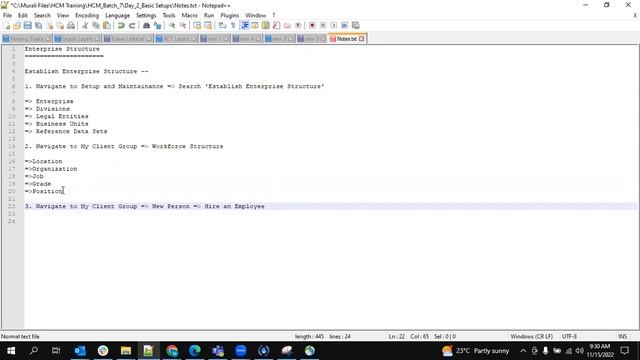The width and height of the screenshot is (640, 360).
Task: Click the Print toolbar icon
Action: [x=71, y=25]
